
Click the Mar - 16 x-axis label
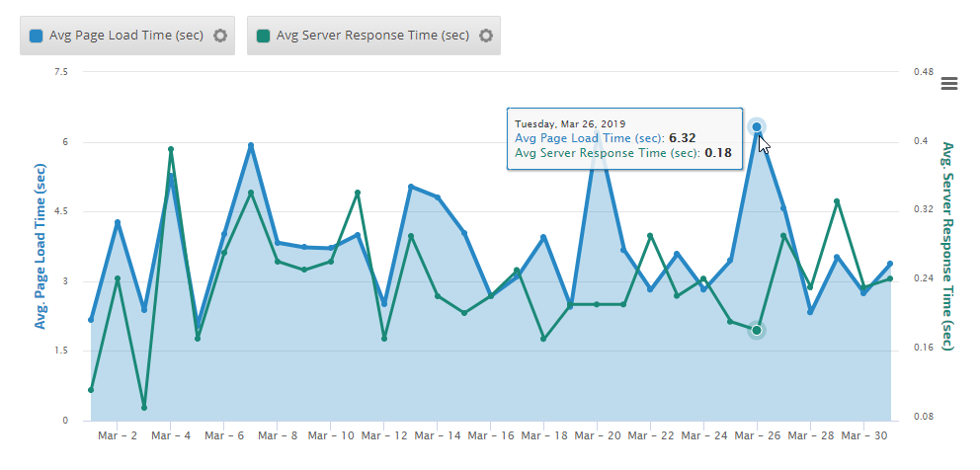click(x=491, y=435)
